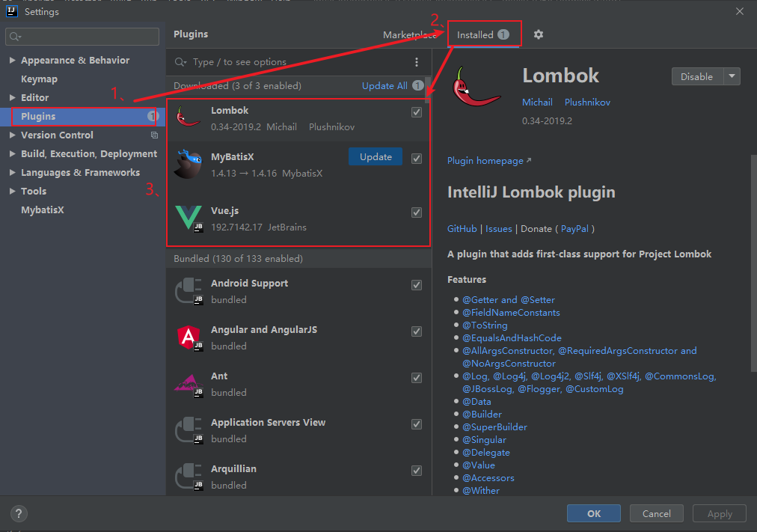Expand the Tools settings node
757x532 pixels.
click(12, 191)
